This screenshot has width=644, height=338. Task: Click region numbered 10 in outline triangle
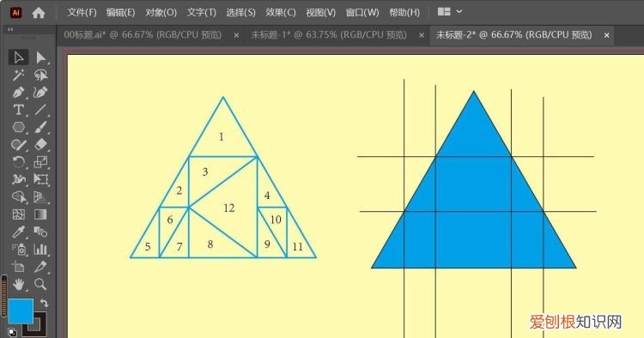[x=276, y=220]
